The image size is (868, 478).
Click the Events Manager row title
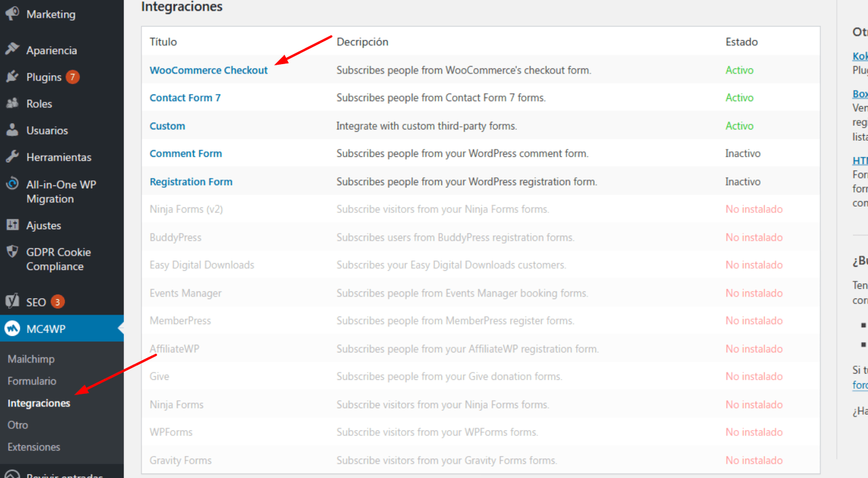[x=185, y=293]
